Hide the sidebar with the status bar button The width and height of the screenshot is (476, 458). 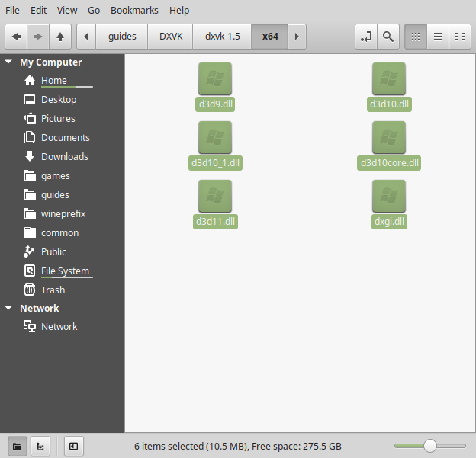pyautogui.click(x=74, y=446)
